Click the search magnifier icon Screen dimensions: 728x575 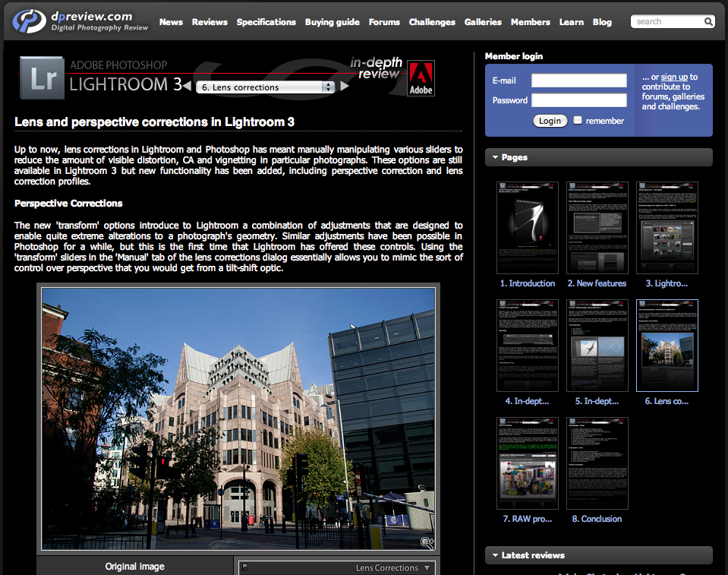click(x=708, y=21)
